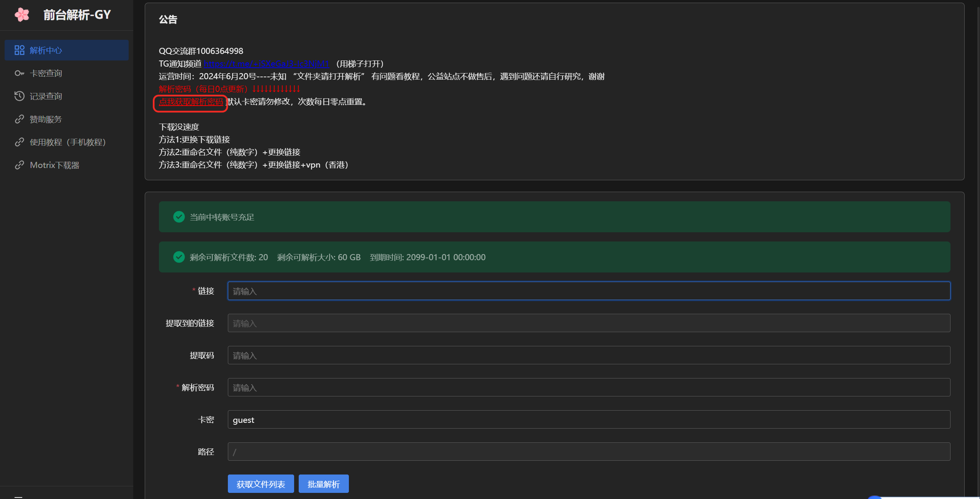The height and width of the screenshot is (499, 980).
Task: Click the history clock icon for 记录查询
Action: pos(19,96)
